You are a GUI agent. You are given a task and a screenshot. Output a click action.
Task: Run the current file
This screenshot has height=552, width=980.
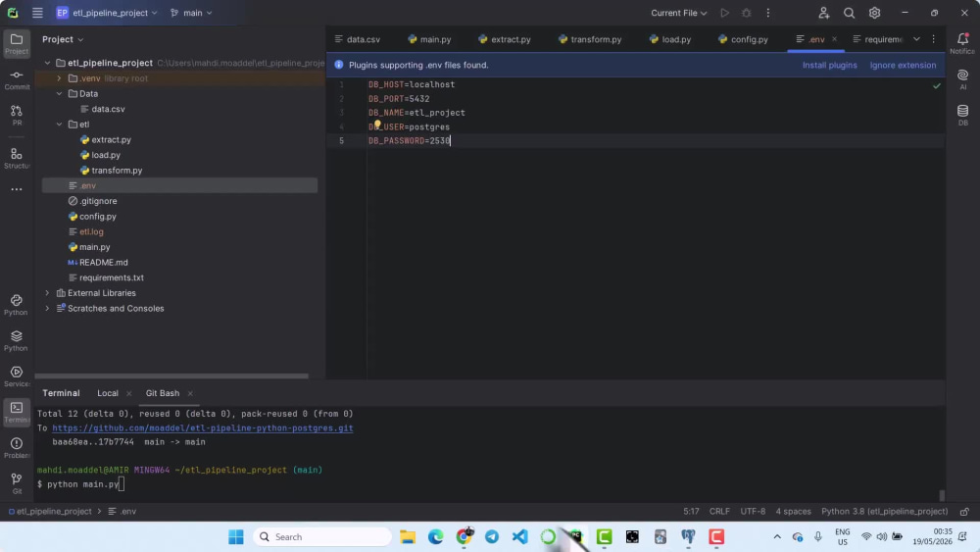click(x=724, y=13)
